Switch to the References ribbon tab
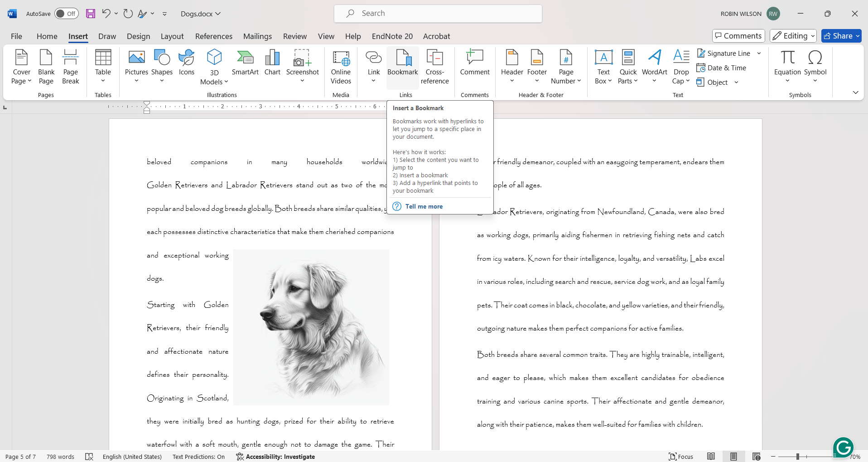868x462 pixels. pyautogui.click(x=213, y=36)
